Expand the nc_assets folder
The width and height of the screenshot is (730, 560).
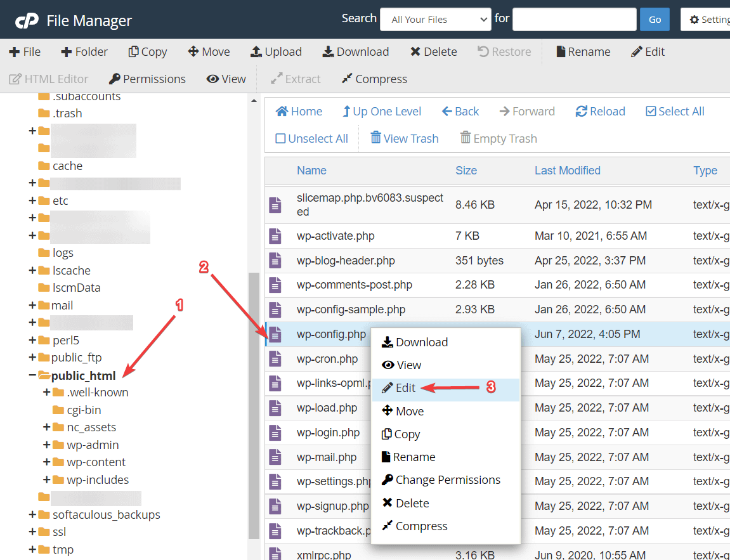tap(46, 427)
